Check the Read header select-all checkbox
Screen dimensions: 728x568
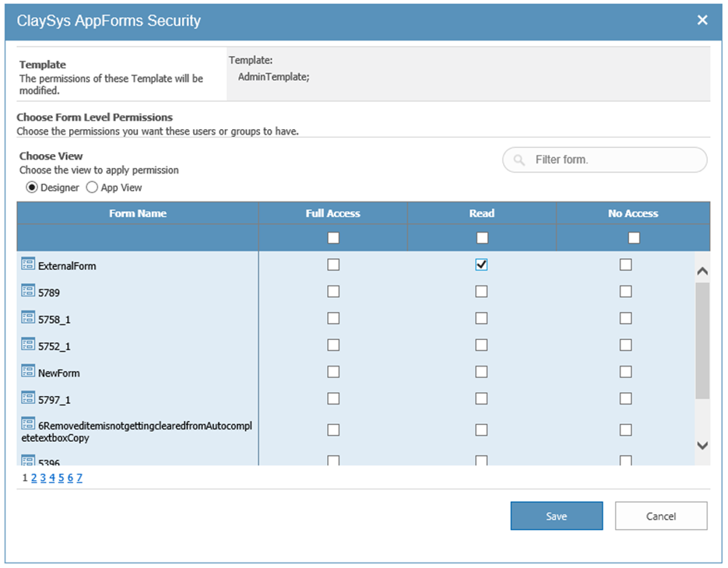(x=483, y=238)
